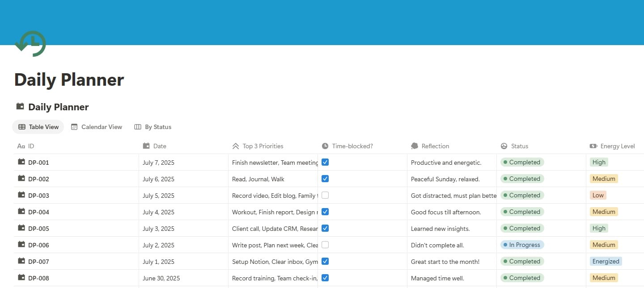644x288 pixels.
Task: Click the calendar icon next to DP-001
Action: 21,162
